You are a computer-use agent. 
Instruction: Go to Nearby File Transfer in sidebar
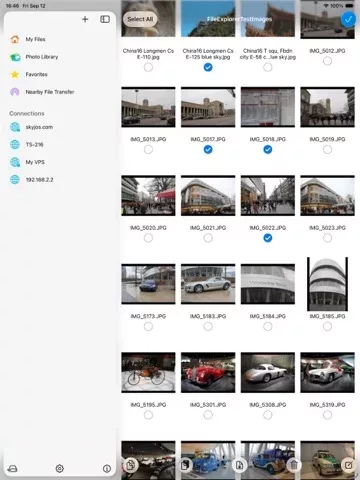[50, 92]
